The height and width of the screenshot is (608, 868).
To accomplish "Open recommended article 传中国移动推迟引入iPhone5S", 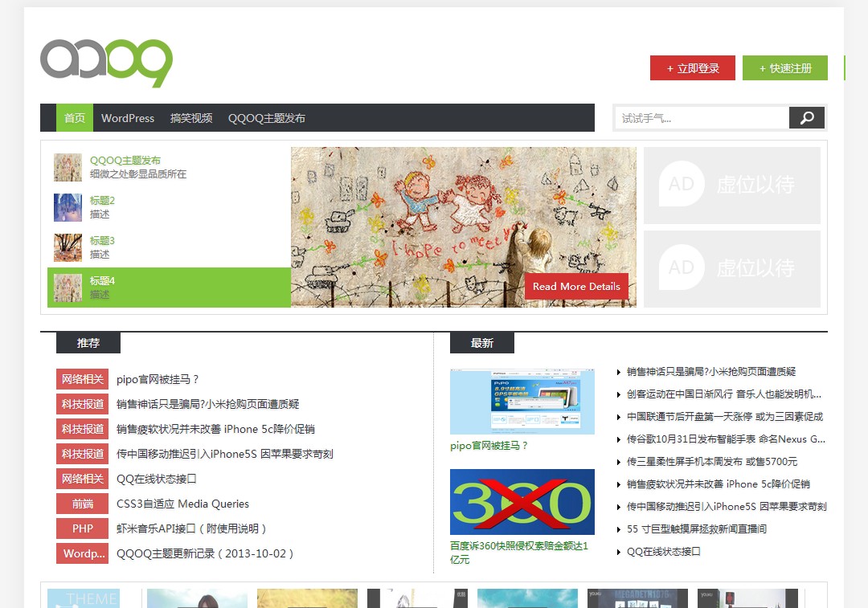I will click(x=225, y=455).
